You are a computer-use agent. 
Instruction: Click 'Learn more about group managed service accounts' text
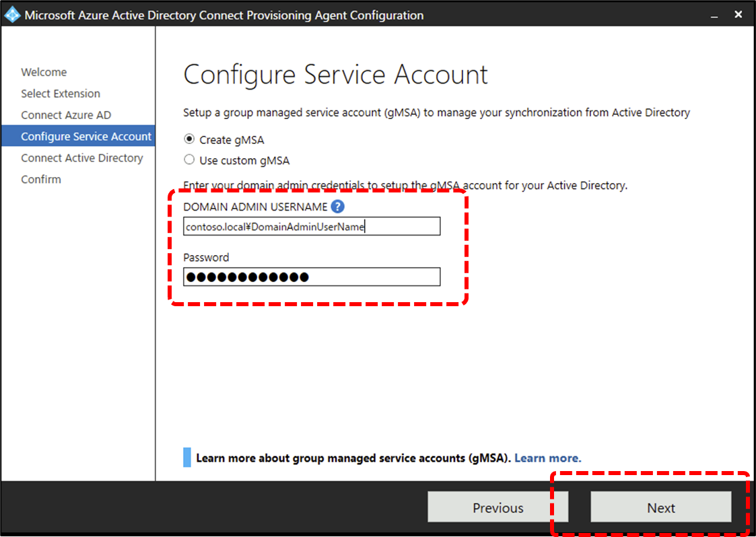point(353,458)
